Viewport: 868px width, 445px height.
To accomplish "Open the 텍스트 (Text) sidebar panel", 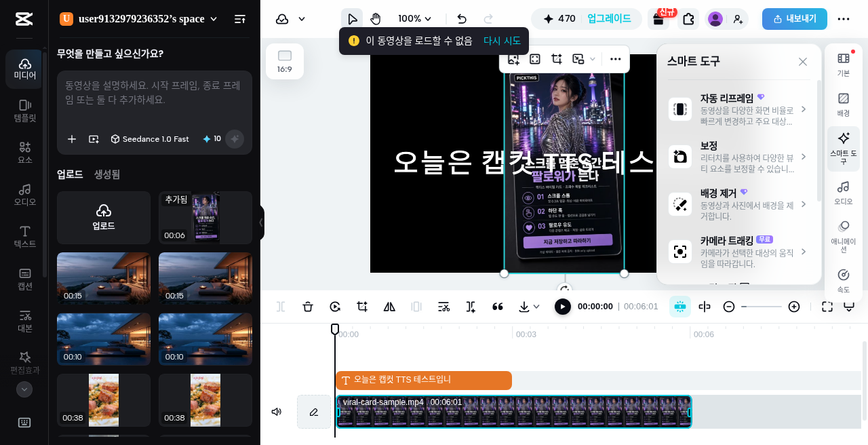I will [x=24, y=237].
